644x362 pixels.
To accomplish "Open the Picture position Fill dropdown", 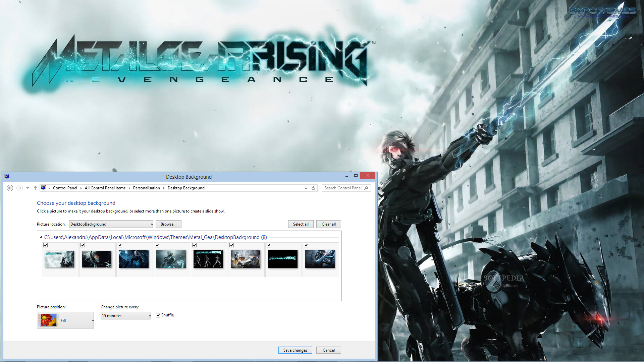I will coord(65,320).
